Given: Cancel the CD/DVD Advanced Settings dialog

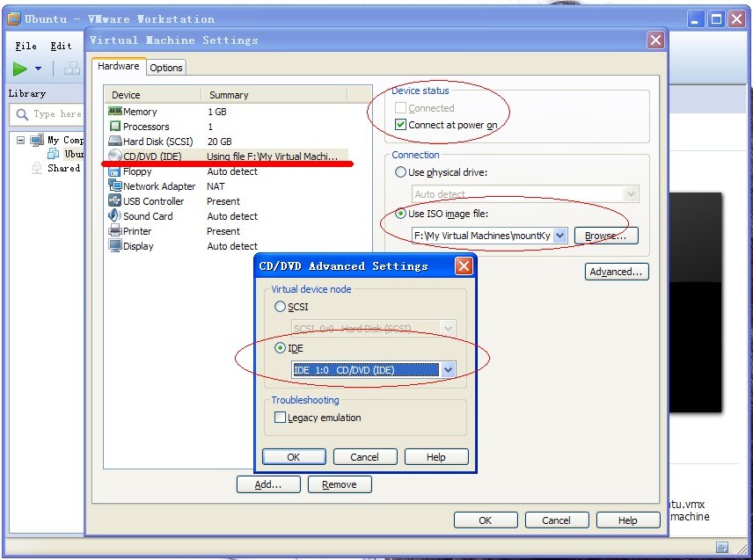Looking at the screenshot, I should click(x=365, y=457).
